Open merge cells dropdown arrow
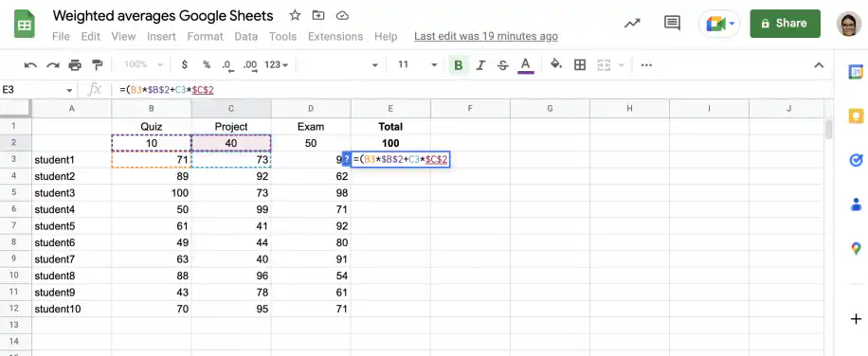868x356 pixels. pos(621,65)
